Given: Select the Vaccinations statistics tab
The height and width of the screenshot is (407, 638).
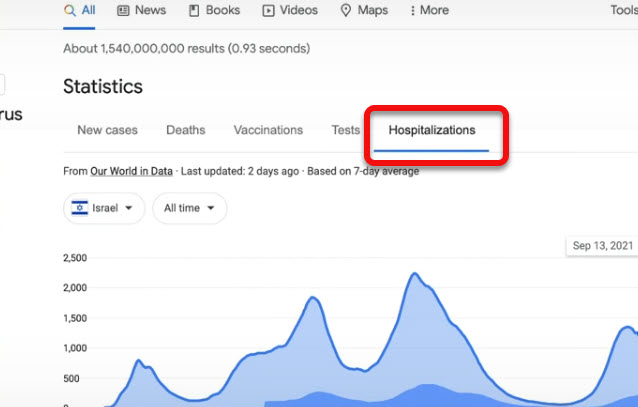Looking at the screenshot, I should pyautogui.click(x=268, y=130).
